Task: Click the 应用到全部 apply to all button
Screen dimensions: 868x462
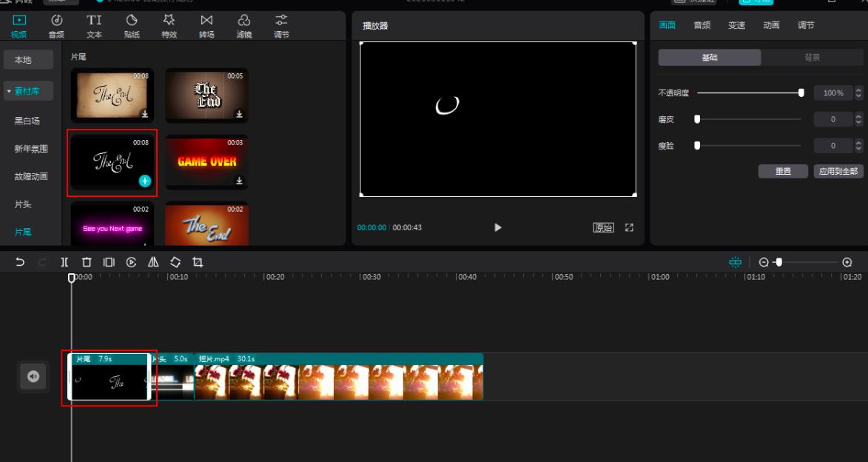Action: click(x=838, y=171)
